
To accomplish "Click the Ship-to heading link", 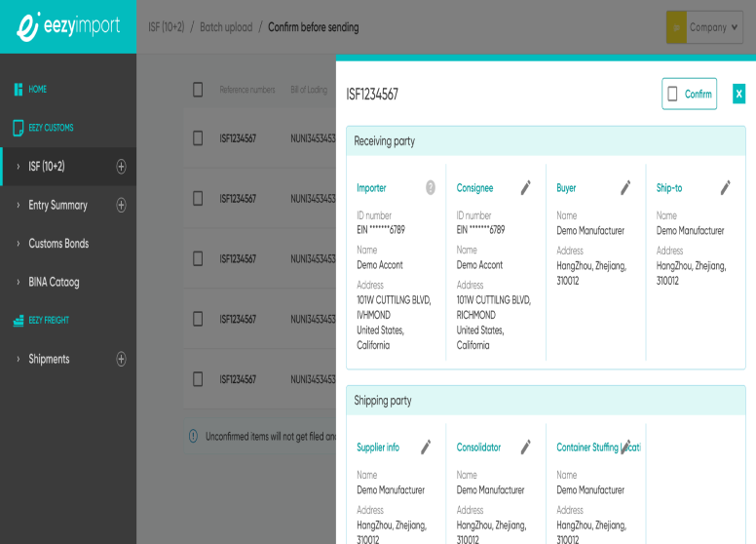I will click(x=669, y=188).
